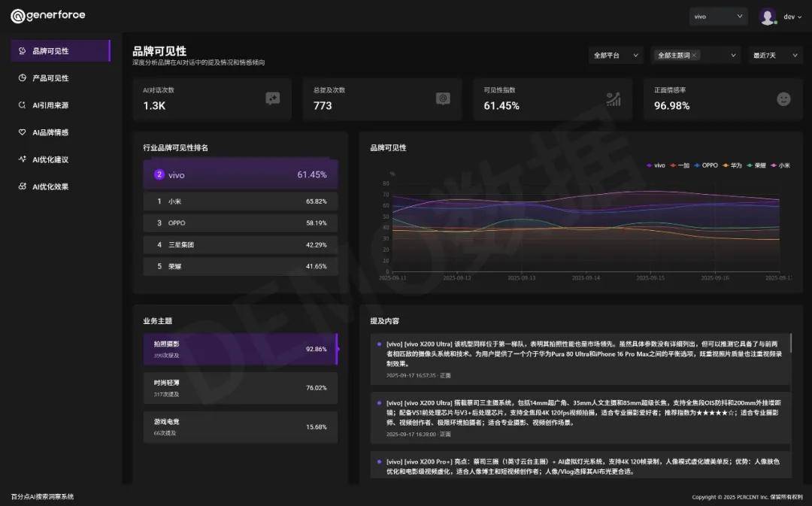Hide the OPPO line via chart legend

705,165
